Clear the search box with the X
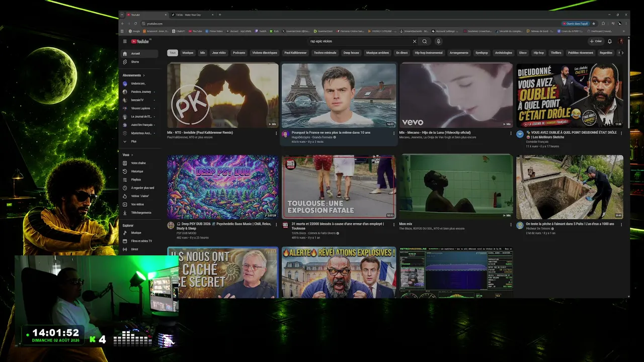Viewport: 644px width, 362px height. [415, 41]
